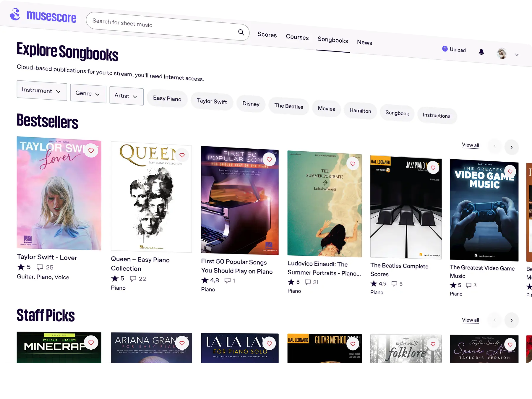Screen dimensions: 532x399
Task: Open the News section
Action: click(x=364, y=43)
